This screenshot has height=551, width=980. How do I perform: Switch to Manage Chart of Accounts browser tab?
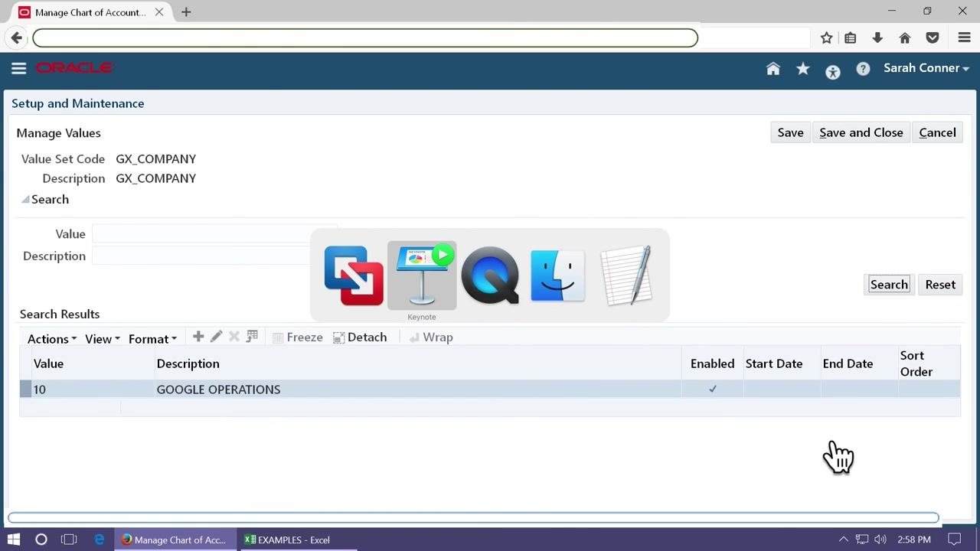click(x=92, y=12)
